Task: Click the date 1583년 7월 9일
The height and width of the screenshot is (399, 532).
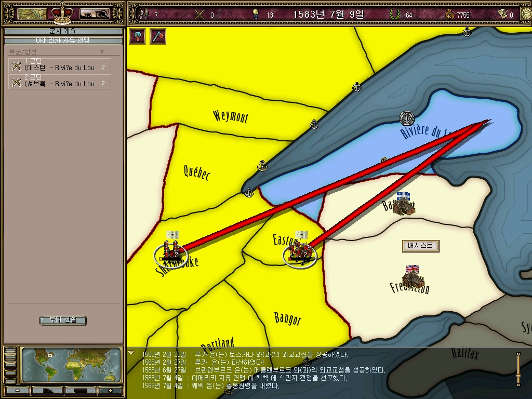Action: (328, 14)
